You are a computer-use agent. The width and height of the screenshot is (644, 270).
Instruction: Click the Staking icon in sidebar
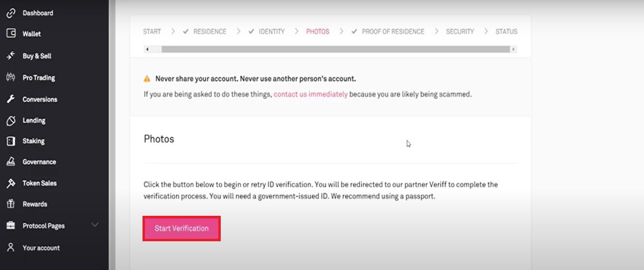point(11,141)
